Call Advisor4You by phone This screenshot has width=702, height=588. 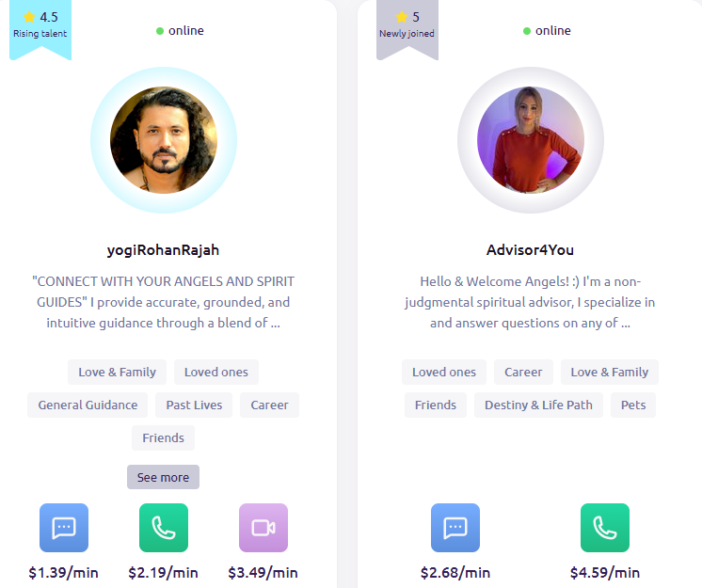tap(605, 528)
